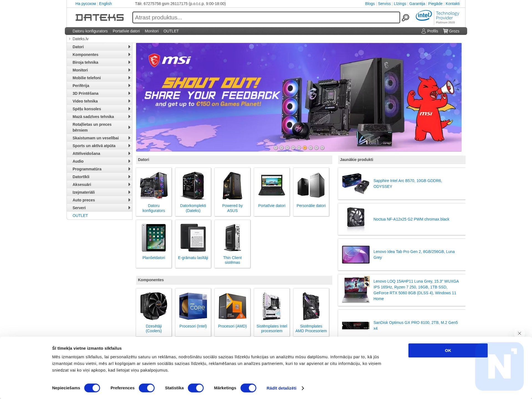Screen dimensions: 532x399
Task: Open the Grozs shopping cart icon
Action: coord(445,31)
